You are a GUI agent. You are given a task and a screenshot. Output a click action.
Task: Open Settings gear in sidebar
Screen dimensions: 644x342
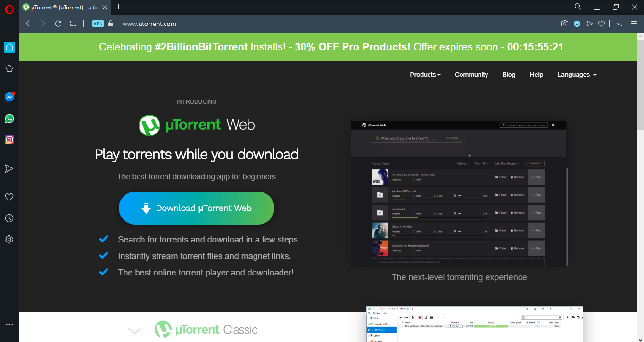tap(9, 240)
